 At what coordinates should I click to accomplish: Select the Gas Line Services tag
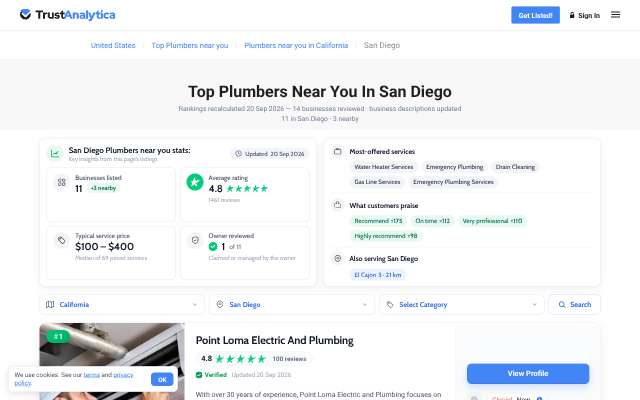[377, 182]
